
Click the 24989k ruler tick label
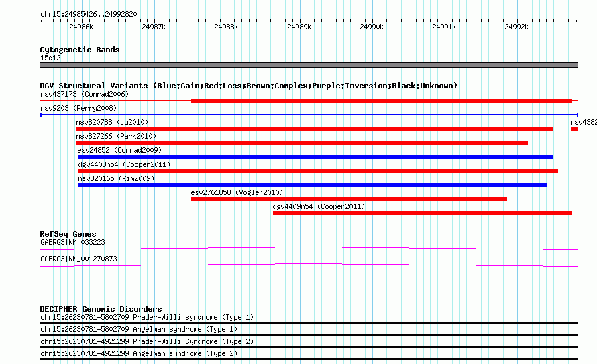(299, 27)
